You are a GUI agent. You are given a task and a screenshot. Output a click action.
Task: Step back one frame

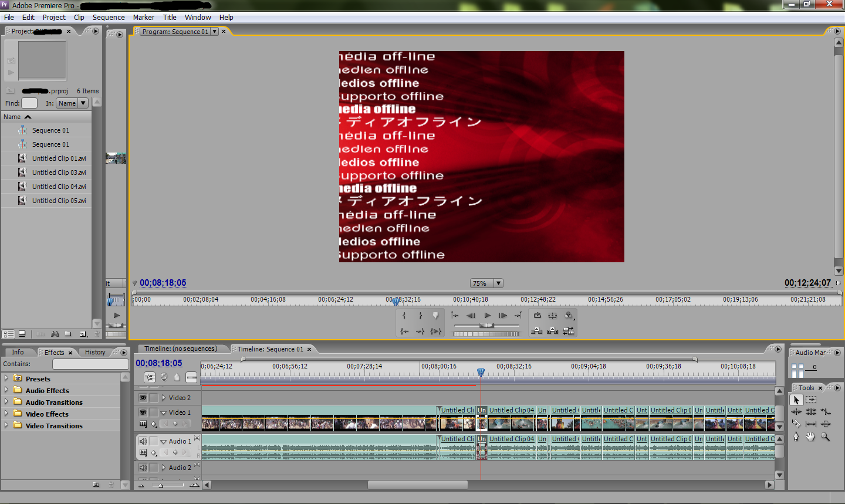[x=471, y=316]
